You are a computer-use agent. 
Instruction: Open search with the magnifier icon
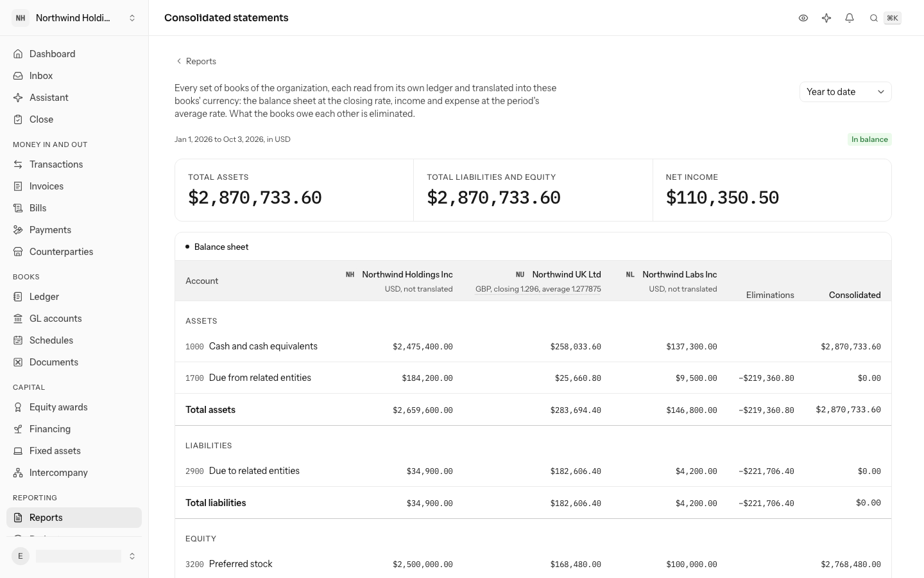[x=873, y=18]
